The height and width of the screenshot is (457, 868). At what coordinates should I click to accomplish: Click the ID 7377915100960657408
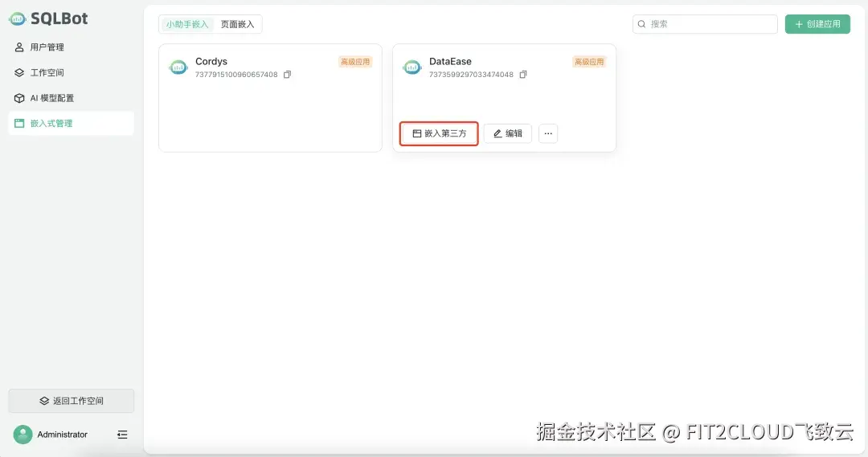[x=236, y=75]
